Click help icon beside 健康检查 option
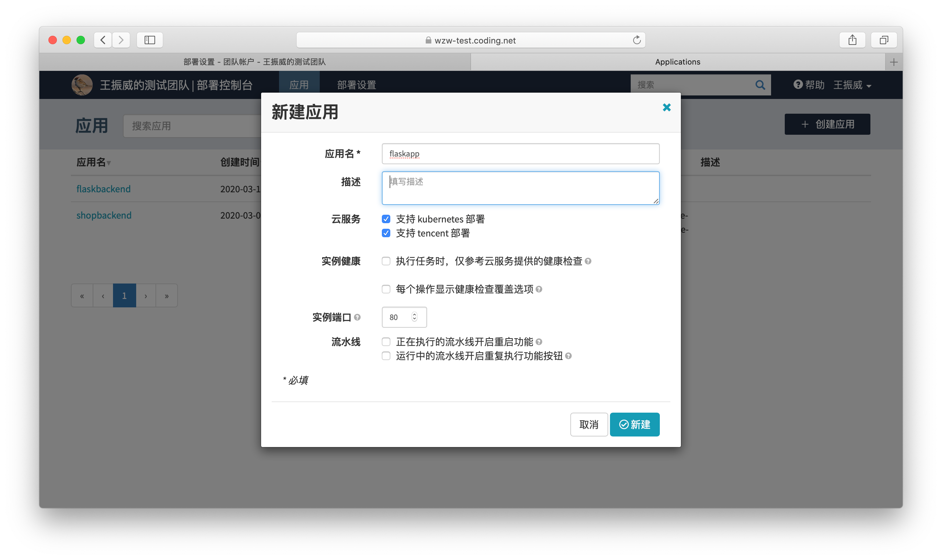Image resolution: width=942 pixels, height=560 pixels. click(588, 261)
